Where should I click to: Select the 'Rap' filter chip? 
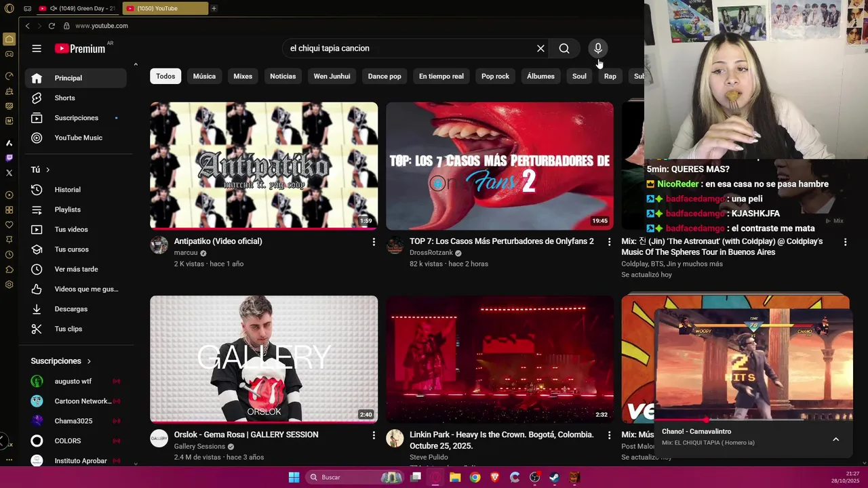coord(610,76)
